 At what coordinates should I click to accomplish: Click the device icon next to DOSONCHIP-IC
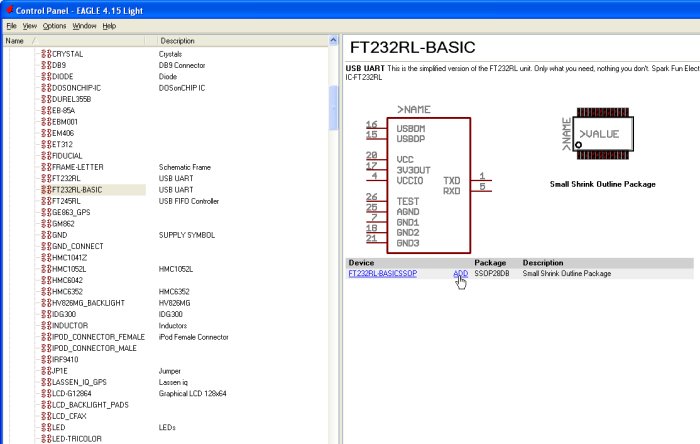point(46,88)
